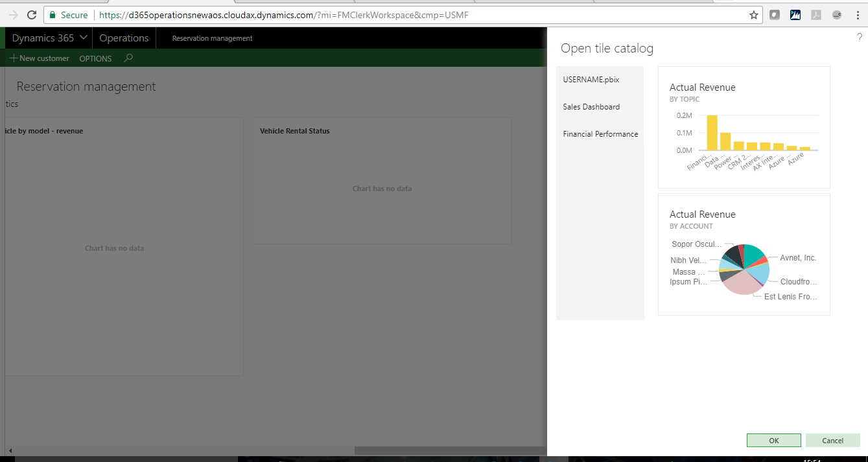Open the Operations header link

pyautogui.click(x=124, y=38)
